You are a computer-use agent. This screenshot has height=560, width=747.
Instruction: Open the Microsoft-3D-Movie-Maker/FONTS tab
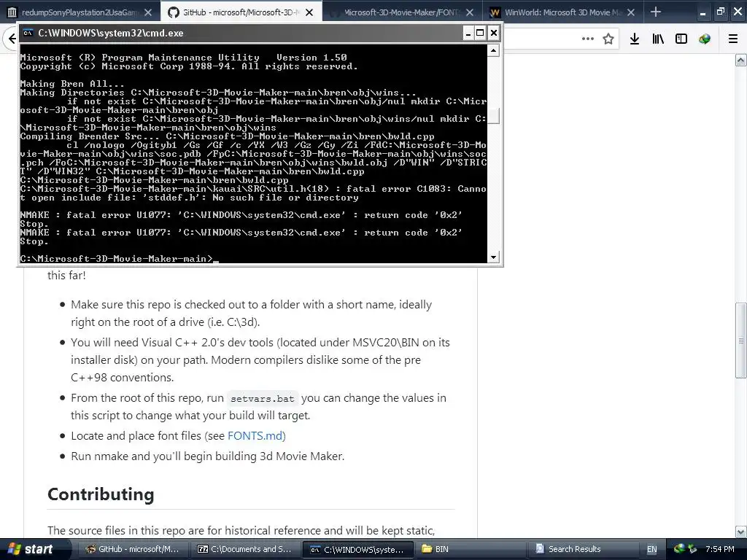(x=402, y=12)
